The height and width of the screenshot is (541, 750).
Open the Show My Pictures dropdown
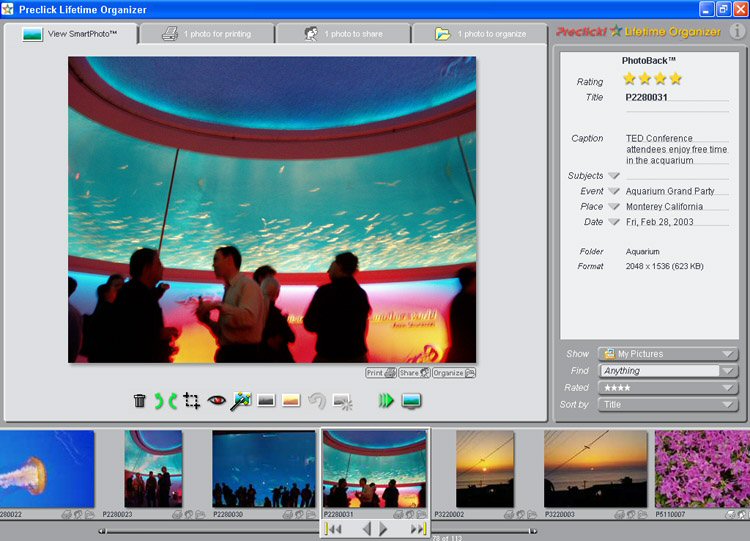click(x=667, y=354)
